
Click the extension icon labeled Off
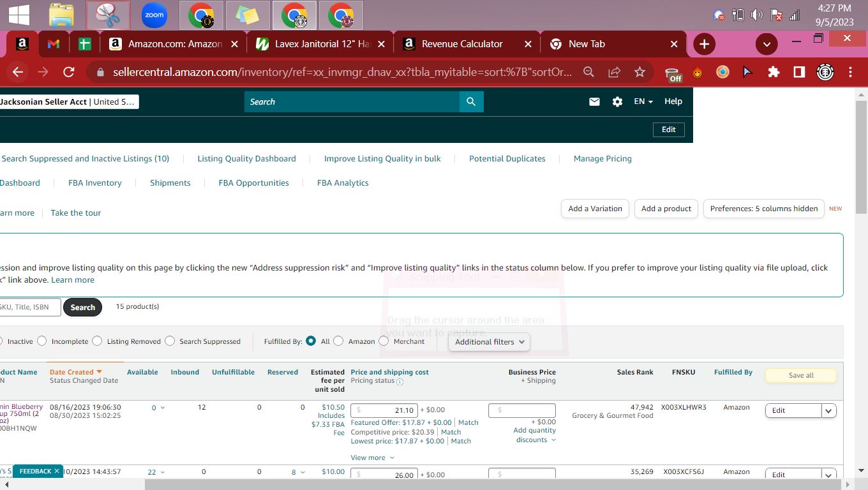point(673,73)
